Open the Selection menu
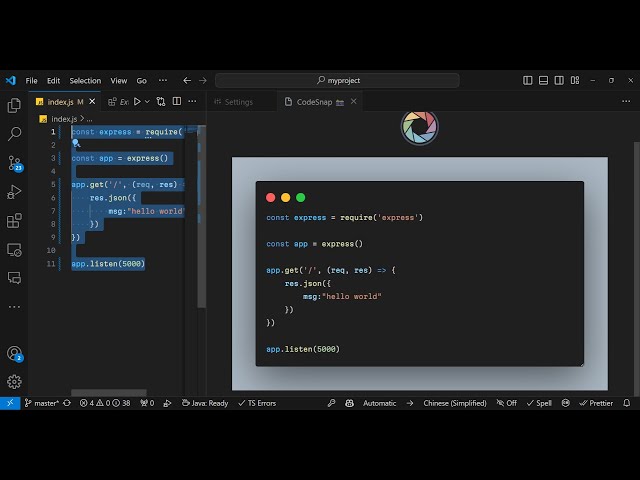Viewport: 640px width, 480px height. pos(85,81)
